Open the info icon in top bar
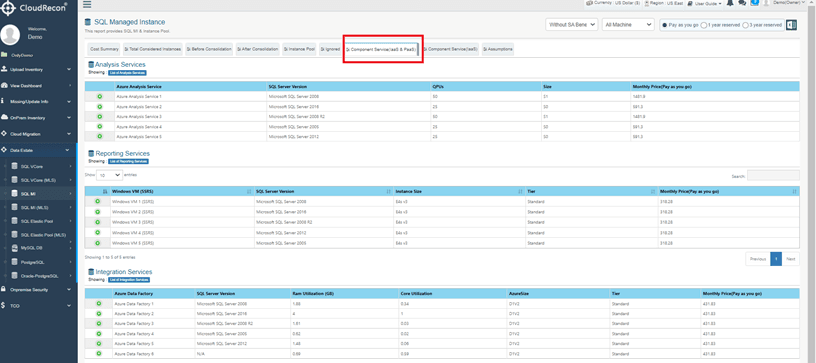 (755, 3)
